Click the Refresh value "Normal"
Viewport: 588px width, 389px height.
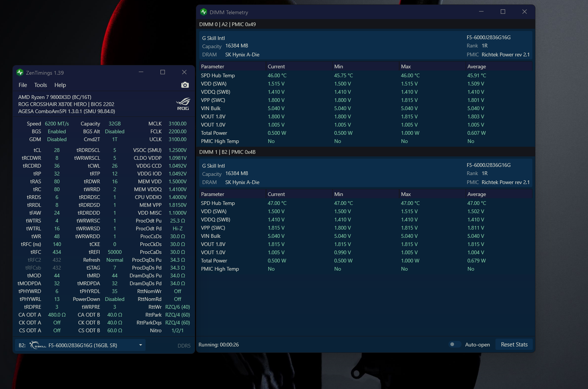click(x=115, y=260)
